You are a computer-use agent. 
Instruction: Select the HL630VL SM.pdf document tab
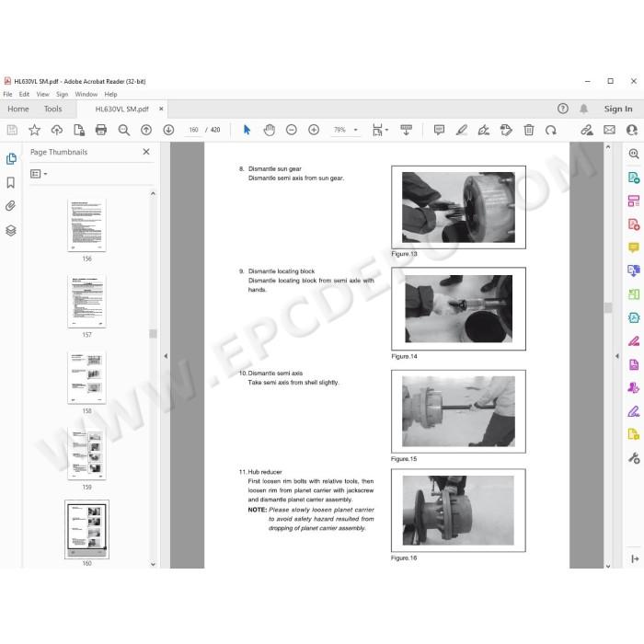pyautogui.click(x=121, y=109)
